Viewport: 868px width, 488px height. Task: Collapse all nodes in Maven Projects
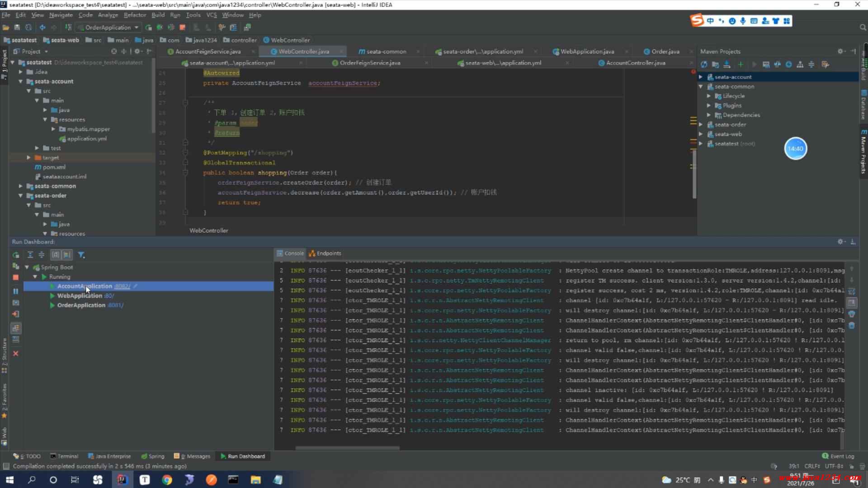(x=811, y=65)
